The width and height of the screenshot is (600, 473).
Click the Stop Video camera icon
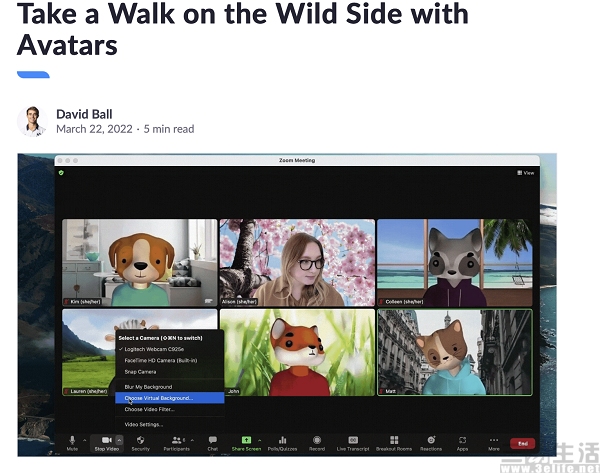click(x=106, y=440)
